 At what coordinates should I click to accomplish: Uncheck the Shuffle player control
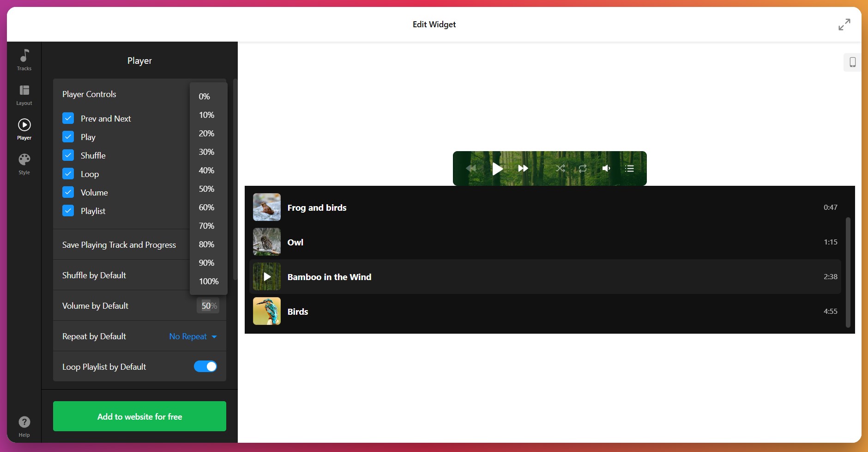coord(68,155)
